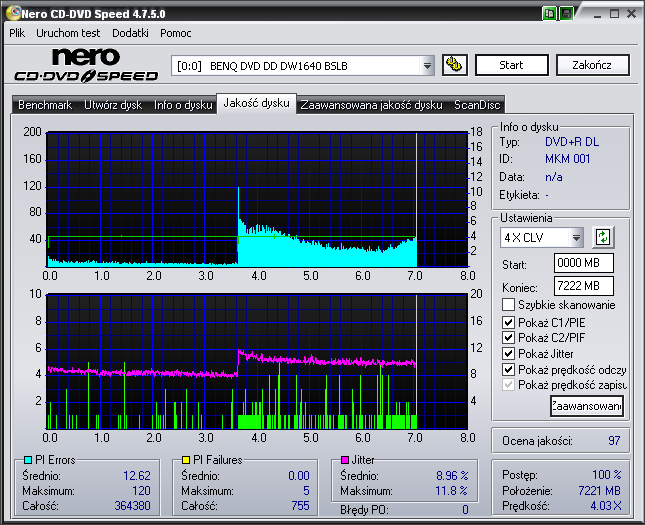The width and height of the screenshot is (645, 525).
Task: Click the PI Failures and jitter graph
Action: pyautogui.click(x=257, y=362)
